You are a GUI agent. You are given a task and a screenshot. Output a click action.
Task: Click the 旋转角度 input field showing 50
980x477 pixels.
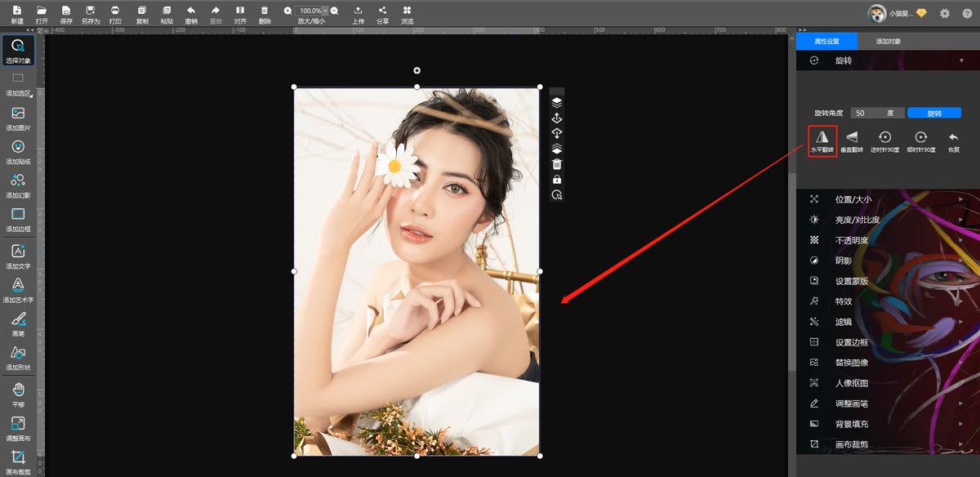(866, 113)
